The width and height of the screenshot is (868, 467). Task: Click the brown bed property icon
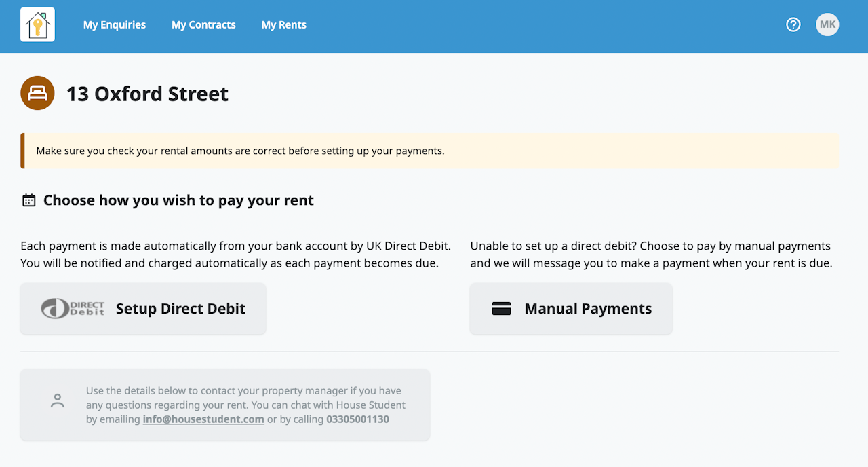tap(37, 93)
